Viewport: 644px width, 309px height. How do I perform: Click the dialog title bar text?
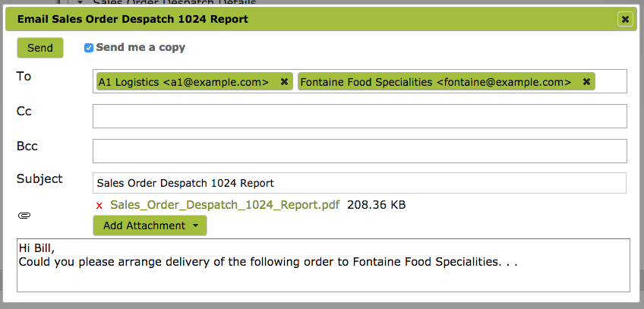point(133,19)
